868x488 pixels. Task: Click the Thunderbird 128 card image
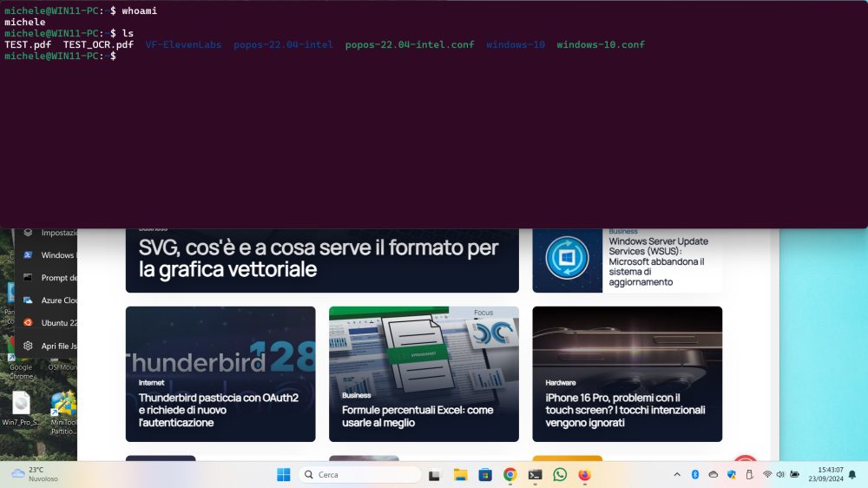220,344
